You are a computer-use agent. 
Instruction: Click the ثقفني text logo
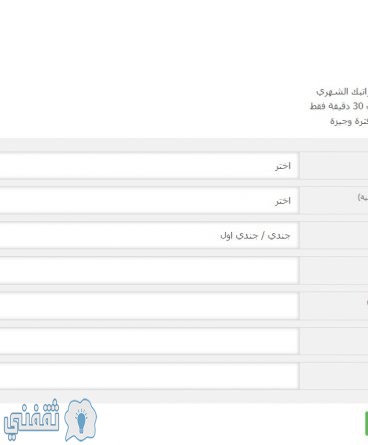32,419
